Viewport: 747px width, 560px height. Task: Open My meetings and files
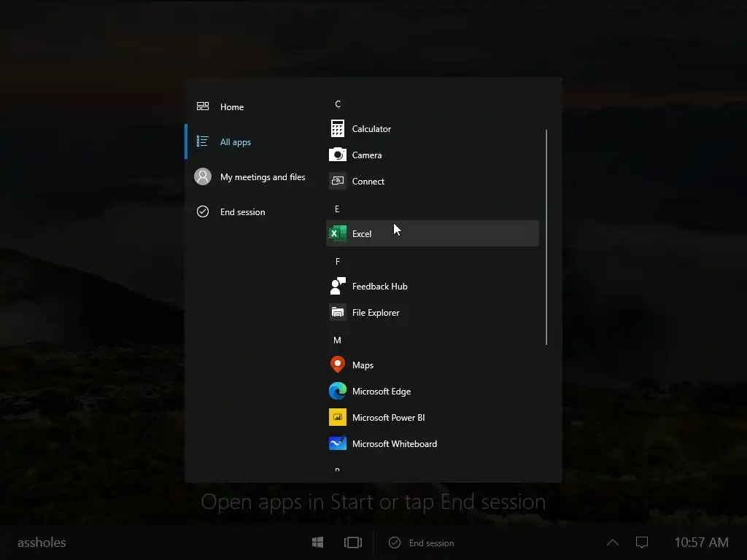256,177
